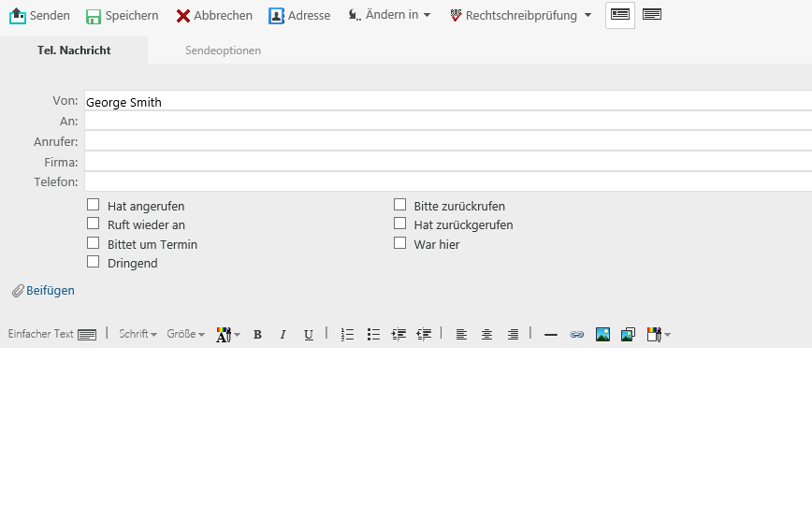
Task: Click the Senden send icon
Action: 18,16
